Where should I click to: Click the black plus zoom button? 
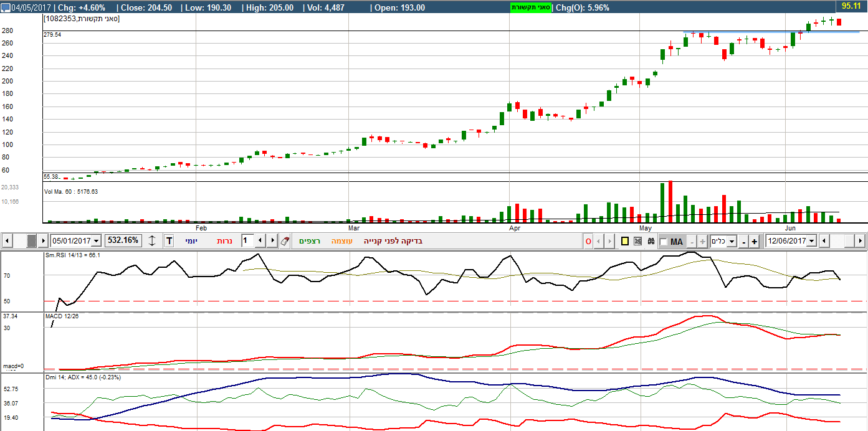pyautogui.click(x=754, y=242)
